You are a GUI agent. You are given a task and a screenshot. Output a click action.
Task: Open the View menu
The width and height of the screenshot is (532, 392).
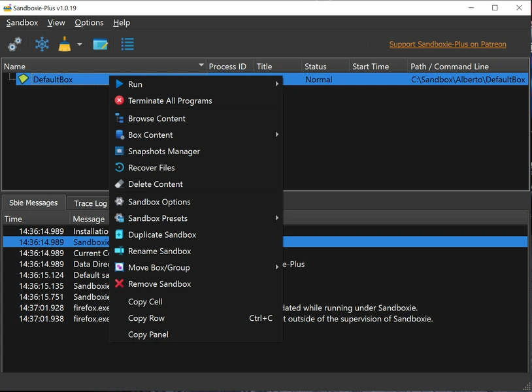(56, 22)
